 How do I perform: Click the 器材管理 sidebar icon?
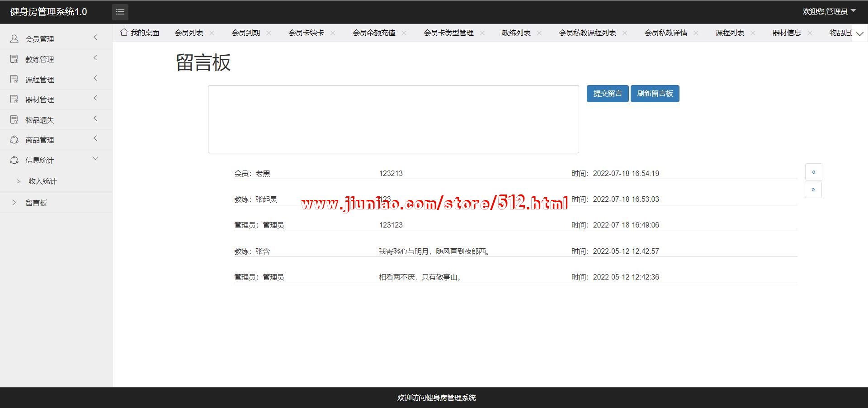click(x=14, y=100)
